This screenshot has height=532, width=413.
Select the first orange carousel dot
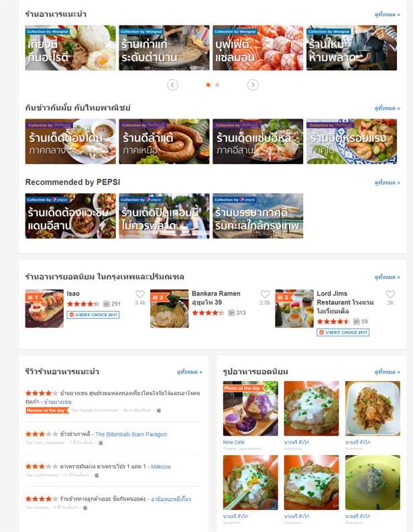point(209,85)
